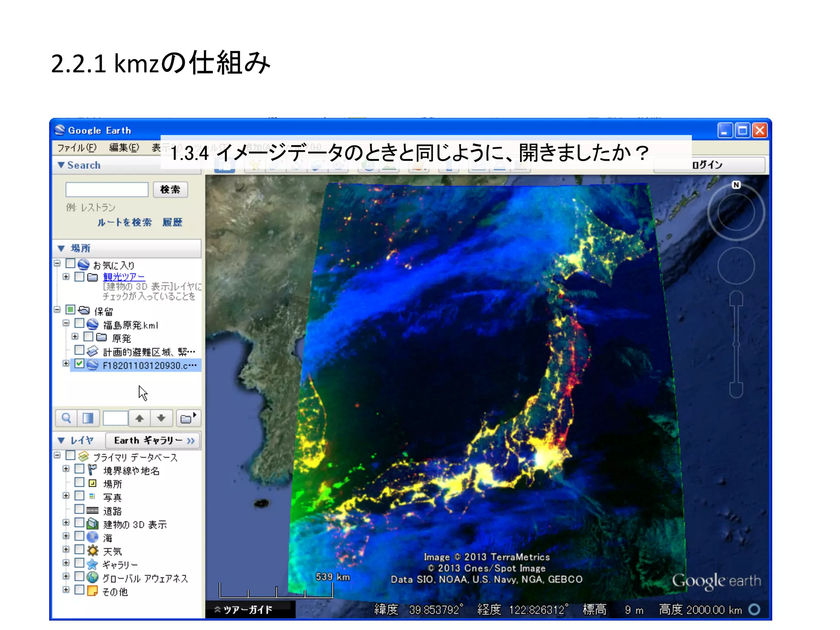Click the Google Earth title bar icon
This screenshot has height=630, width=840.
click(60, 130)
